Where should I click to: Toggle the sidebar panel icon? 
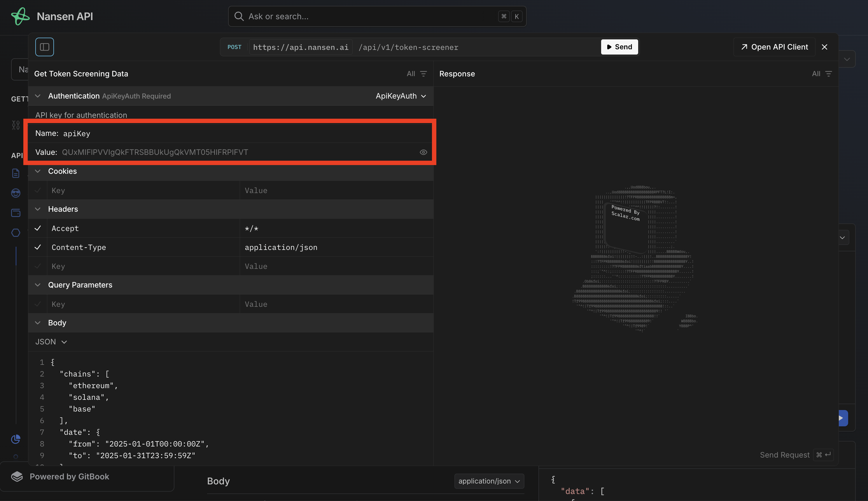pyautogui.click(x=44, y=47)
